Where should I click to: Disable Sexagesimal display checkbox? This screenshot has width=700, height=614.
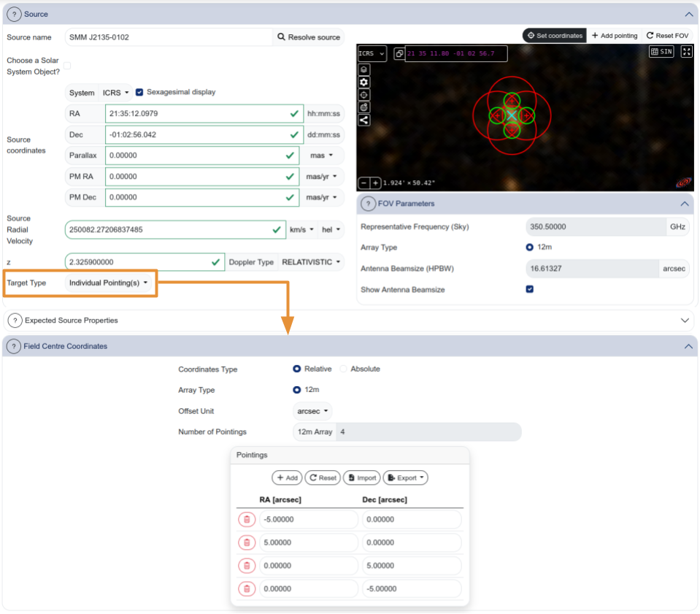click(139, 93)
